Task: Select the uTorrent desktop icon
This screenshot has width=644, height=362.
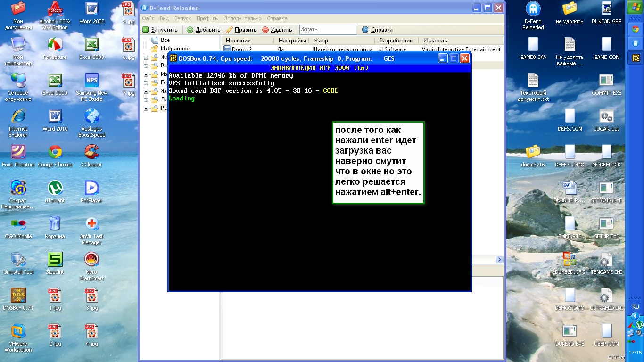Action: pyautogui.click(x=55, y=192)
